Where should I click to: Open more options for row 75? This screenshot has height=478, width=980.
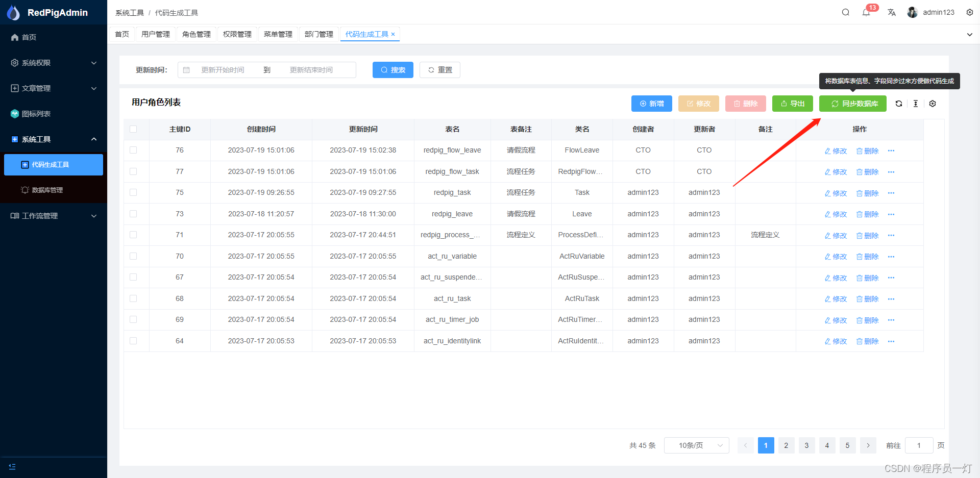coord(891,193)
